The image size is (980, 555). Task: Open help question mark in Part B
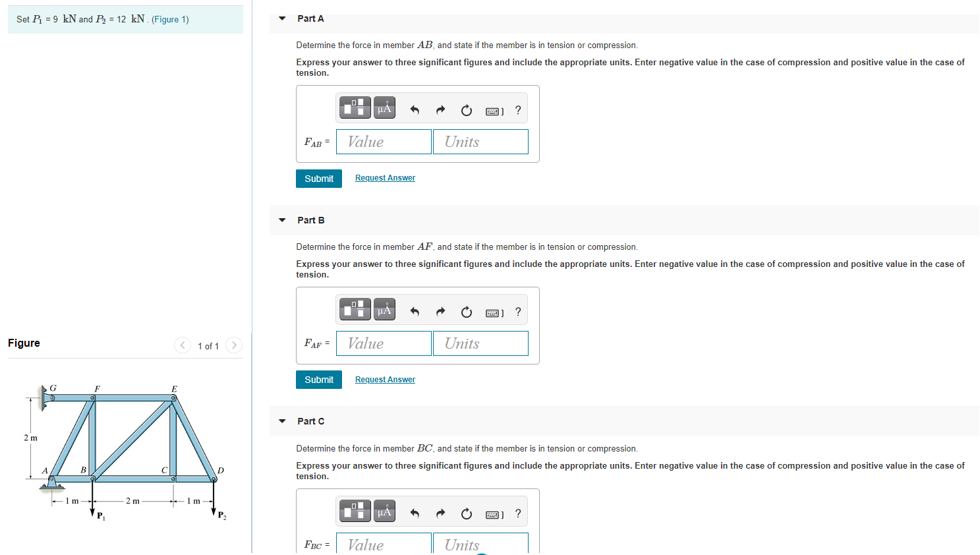tap(518, 312)
